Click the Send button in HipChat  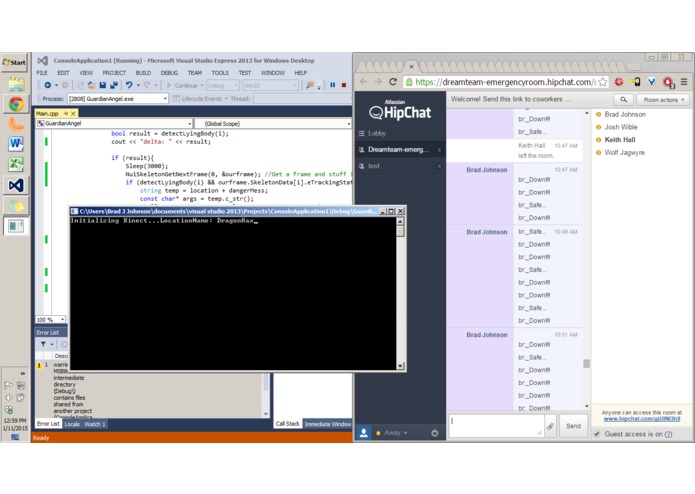click(573, 426)
